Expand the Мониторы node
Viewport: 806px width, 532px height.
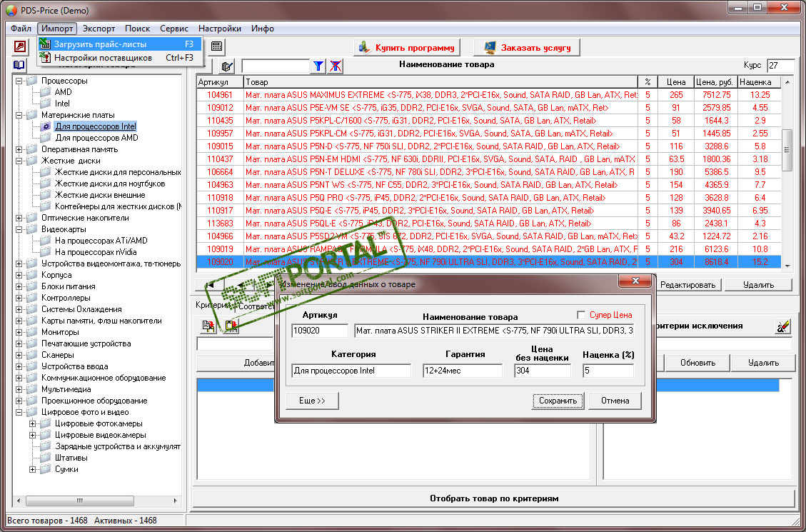[19, 332]
